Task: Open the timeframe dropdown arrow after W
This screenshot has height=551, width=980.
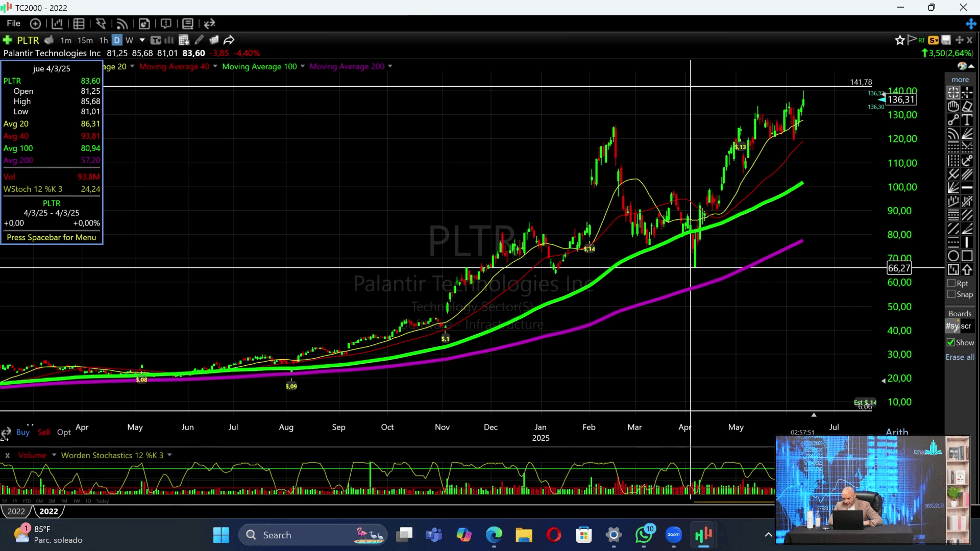Action: (x=142, y=40)
